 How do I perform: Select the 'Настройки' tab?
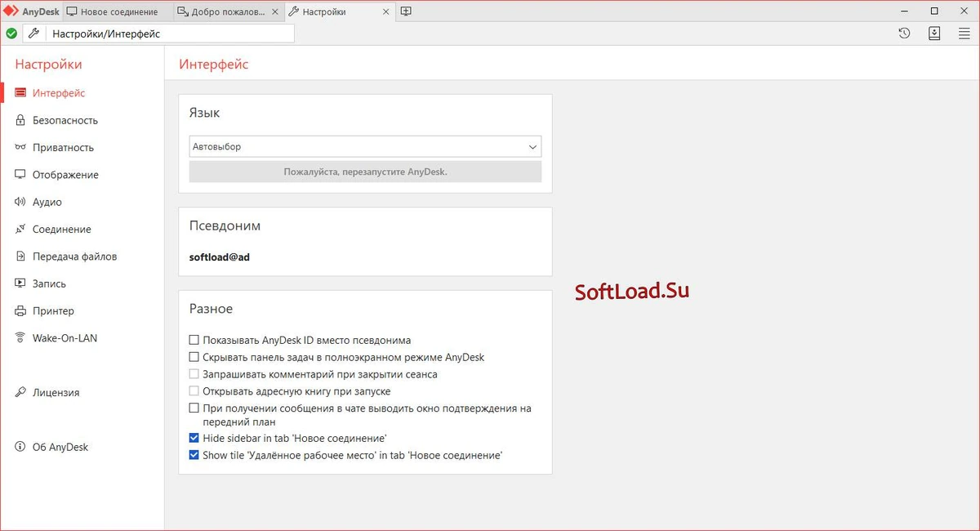click(338, 11)
